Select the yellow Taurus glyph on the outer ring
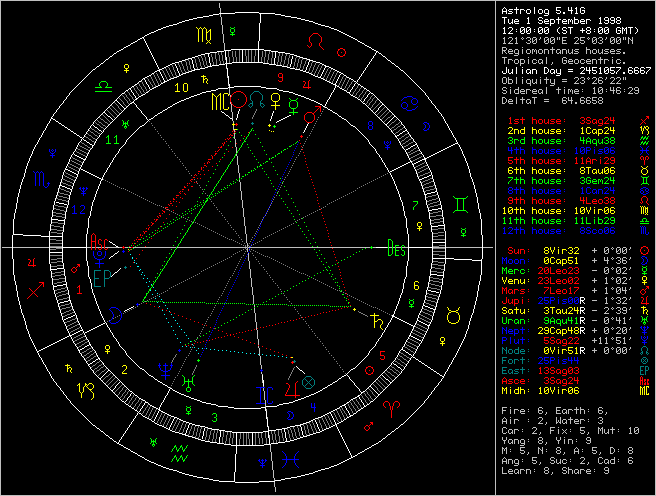This screenshot has width=656, height=496. pos(453,314)
